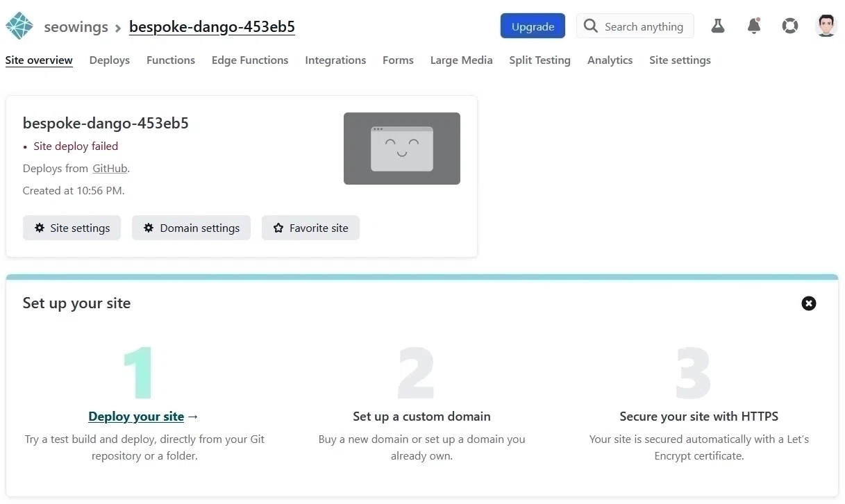845x504 pixels.
Task: Select the Split Testing tab
Action: pos(539,60)
